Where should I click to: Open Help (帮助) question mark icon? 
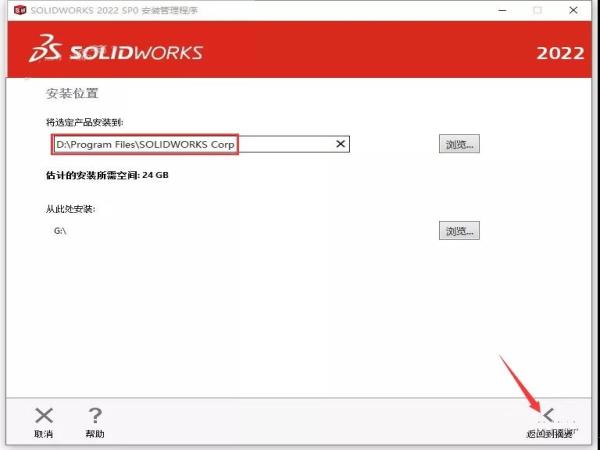pos(95,415)
